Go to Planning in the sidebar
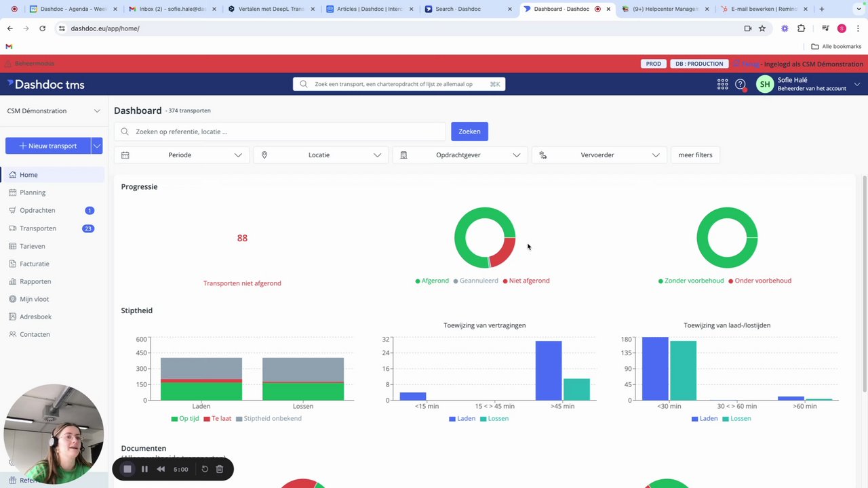 pos(33,192)
